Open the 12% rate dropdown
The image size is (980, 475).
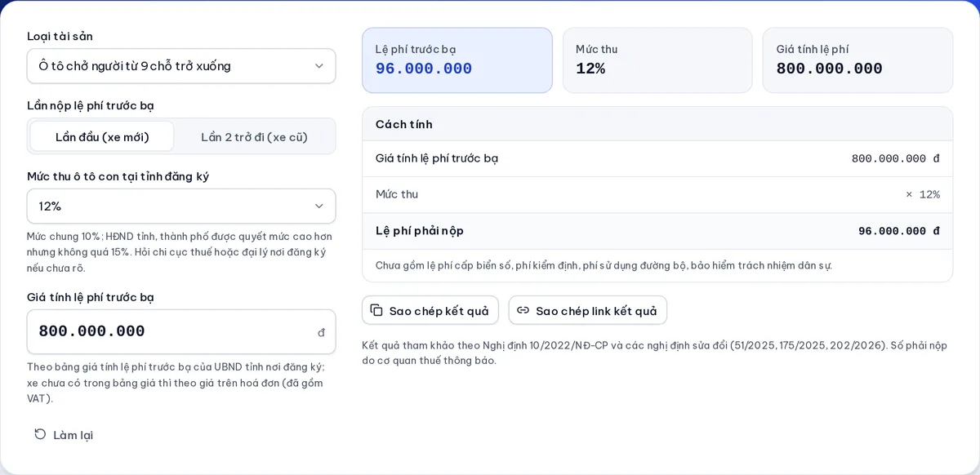coord(181,206)
